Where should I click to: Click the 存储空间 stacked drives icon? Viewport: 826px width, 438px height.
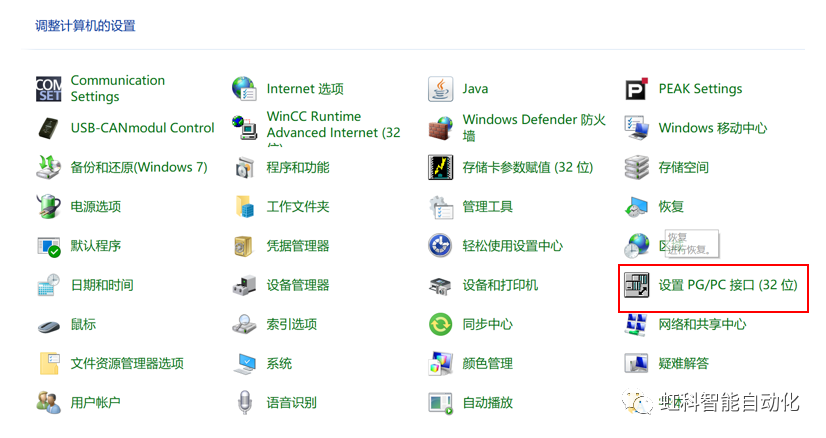636,167
